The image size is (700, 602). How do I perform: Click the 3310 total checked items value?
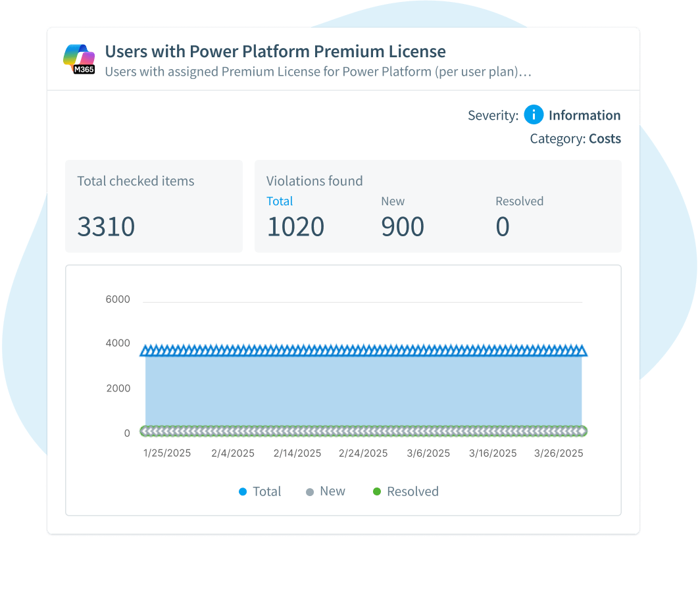(106, 226)
